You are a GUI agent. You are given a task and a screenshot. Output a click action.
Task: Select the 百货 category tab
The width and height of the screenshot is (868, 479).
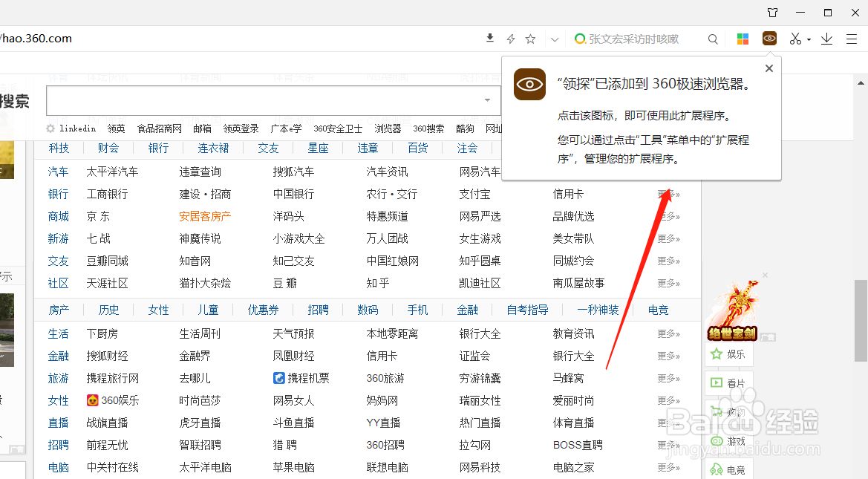[417, 148]
